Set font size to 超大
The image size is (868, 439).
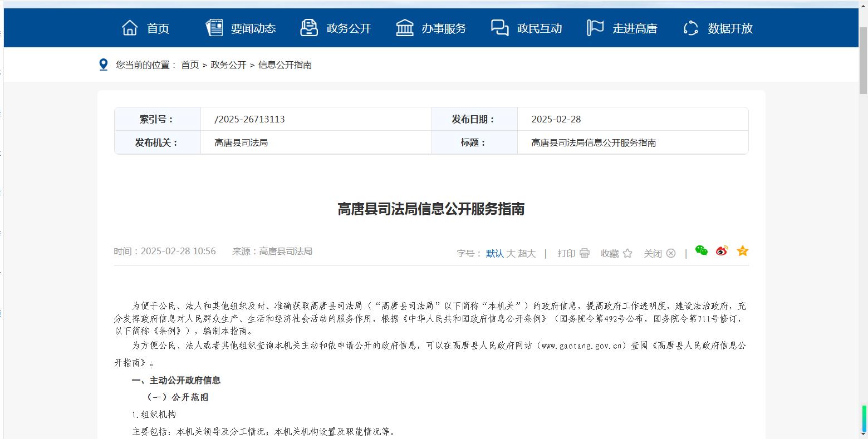tap(527, 254)
